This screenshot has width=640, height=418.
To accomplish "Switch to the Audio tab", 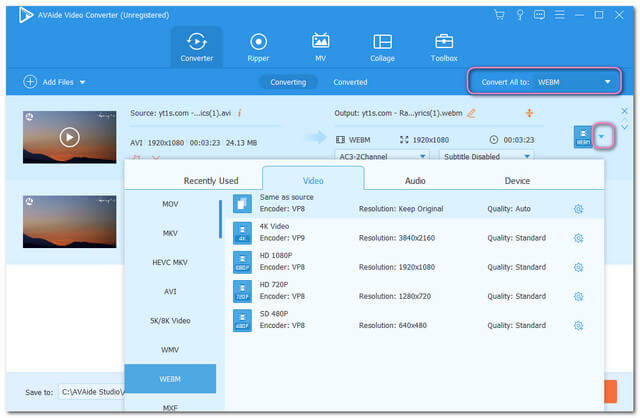I will (x=415, y=180).
